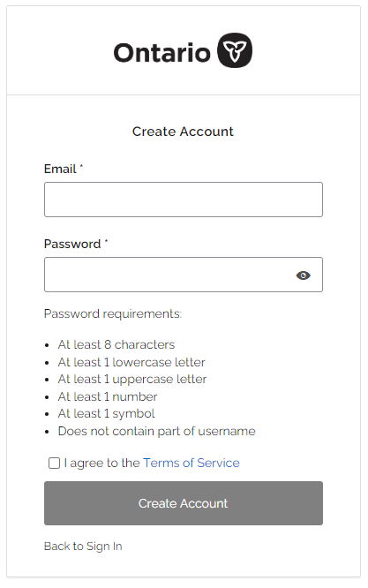Tick the Terms of Service agreement checkbox
Image resolution: width=368 pixels, height=588 pixels.
click(x=54, y=464)
